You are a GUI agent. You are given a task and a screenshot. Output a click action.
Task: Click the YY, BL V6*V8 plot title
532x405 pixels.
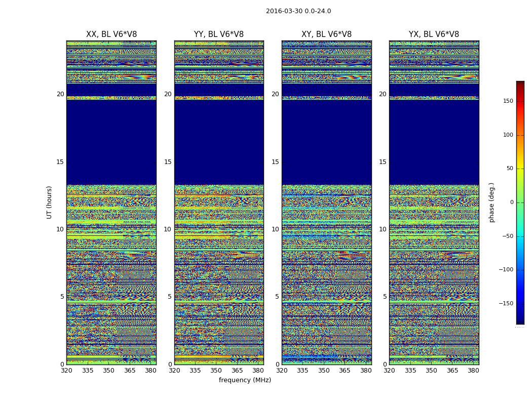[219, 34]
